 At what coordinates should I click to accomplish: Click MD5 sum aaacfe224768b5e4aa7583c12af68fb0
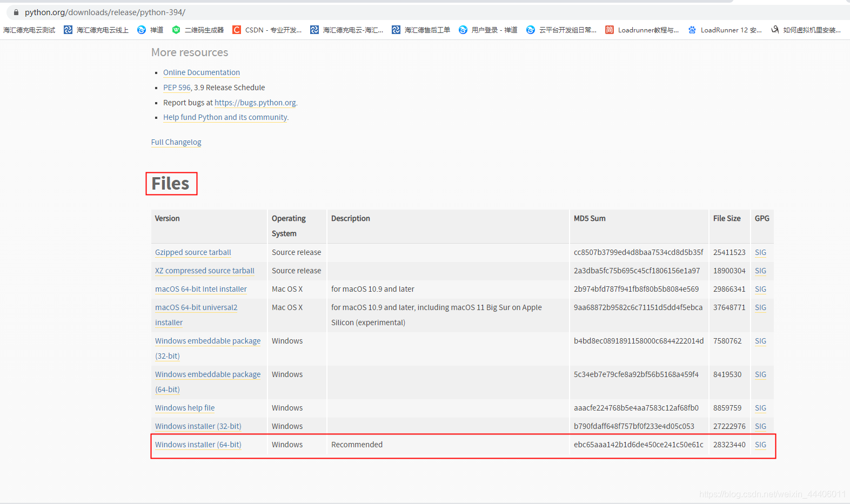click(636, 408)
